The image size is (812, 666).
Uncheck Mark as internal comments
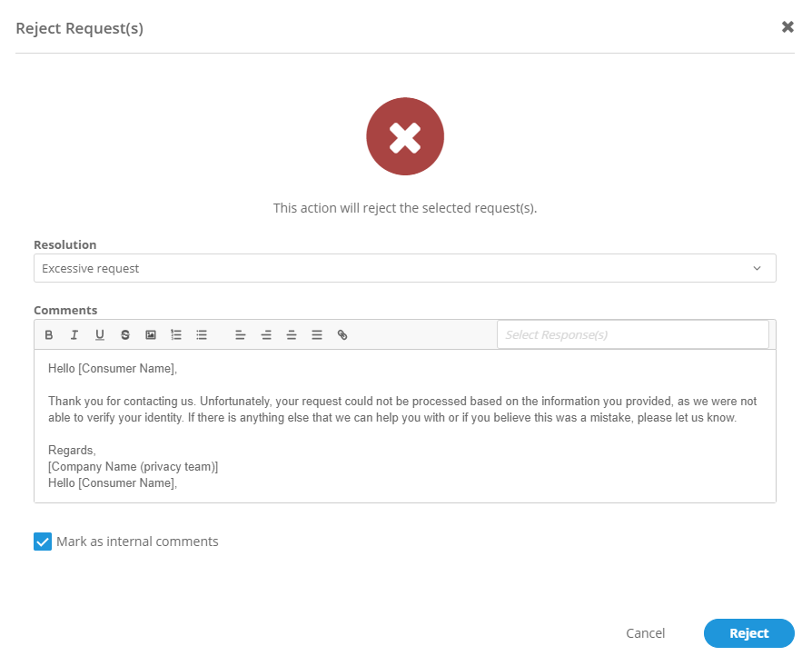[x=42, y=541]
